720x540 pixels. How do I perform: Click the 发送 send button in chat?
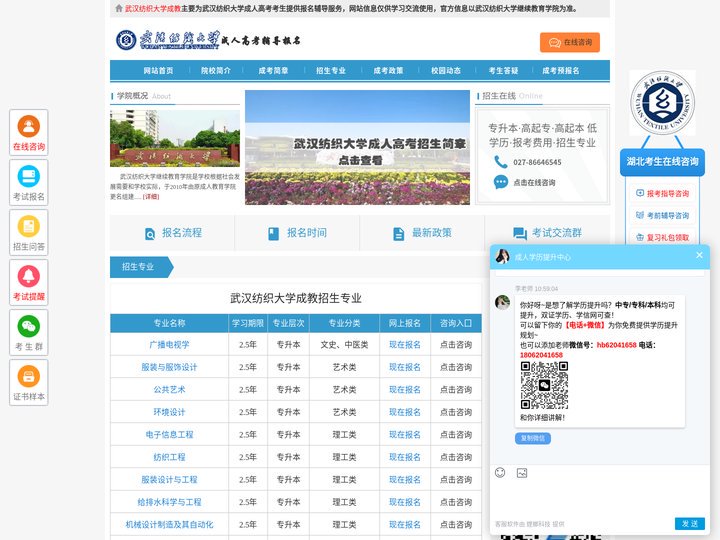click(690, 523)
